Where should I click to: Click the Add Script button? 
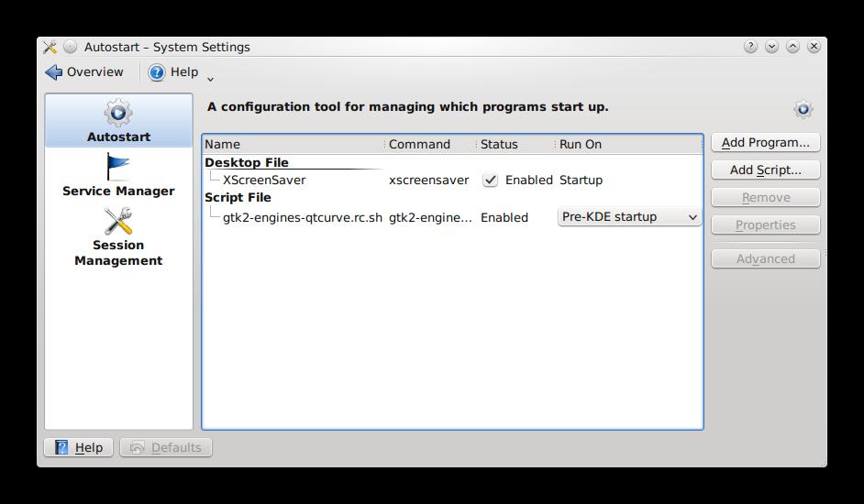pyautogui.click(x=765, y=170)
